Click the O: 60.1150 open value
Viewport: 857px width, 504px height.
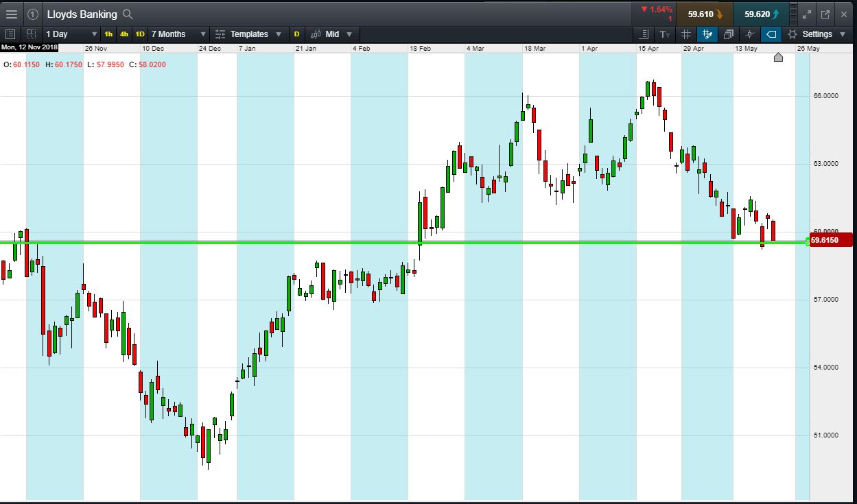point(21,64)
